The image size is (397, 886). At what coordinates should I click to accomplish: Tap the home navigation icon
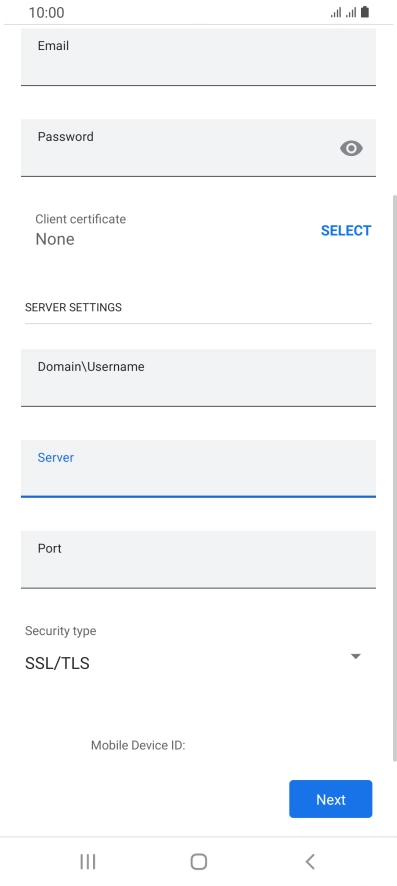tap(199, 861)
